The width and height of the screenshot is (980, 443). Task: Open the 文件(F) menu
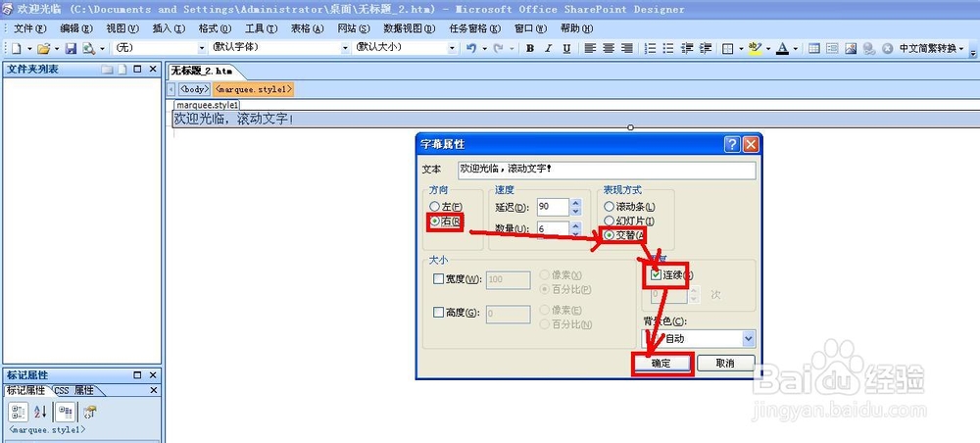click(x=30, y=28)
